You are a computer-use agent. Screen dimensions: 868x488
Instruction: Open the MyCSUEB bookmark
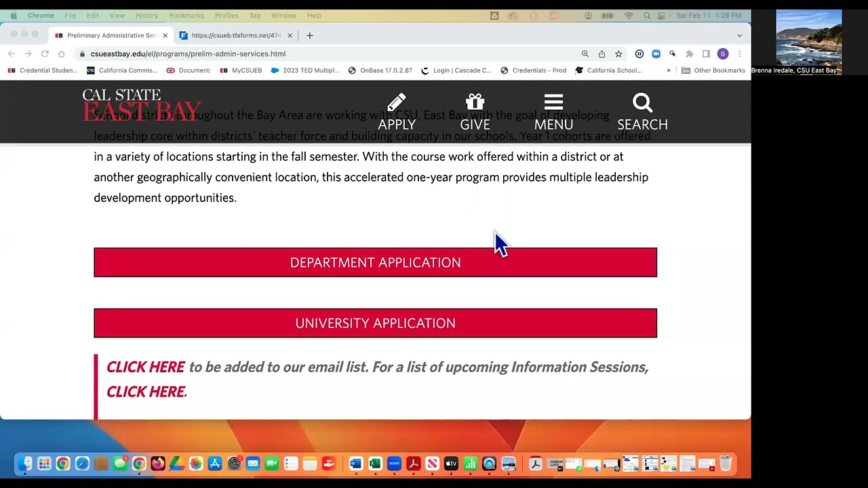(241, 70)
